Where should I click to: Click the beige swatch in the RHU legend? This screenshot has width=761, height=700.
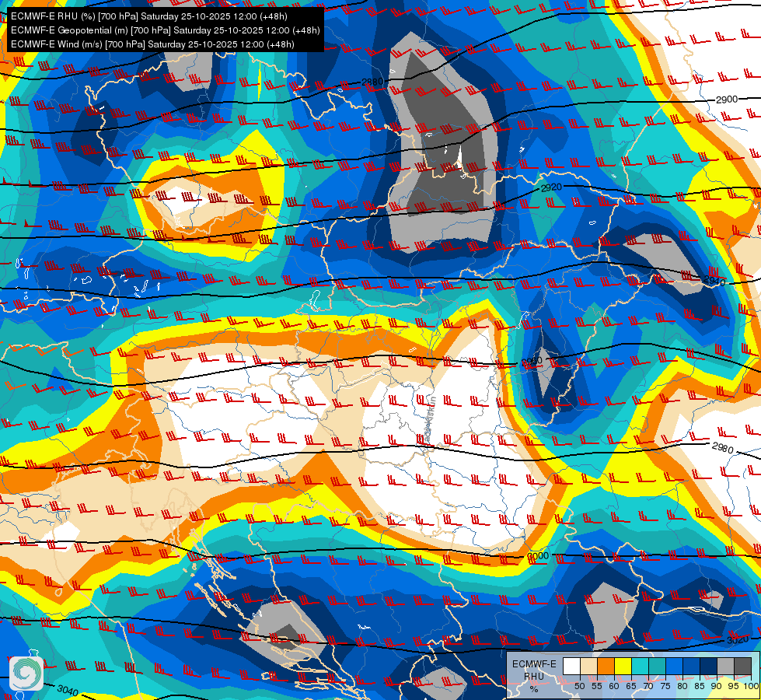coord(589,667)
